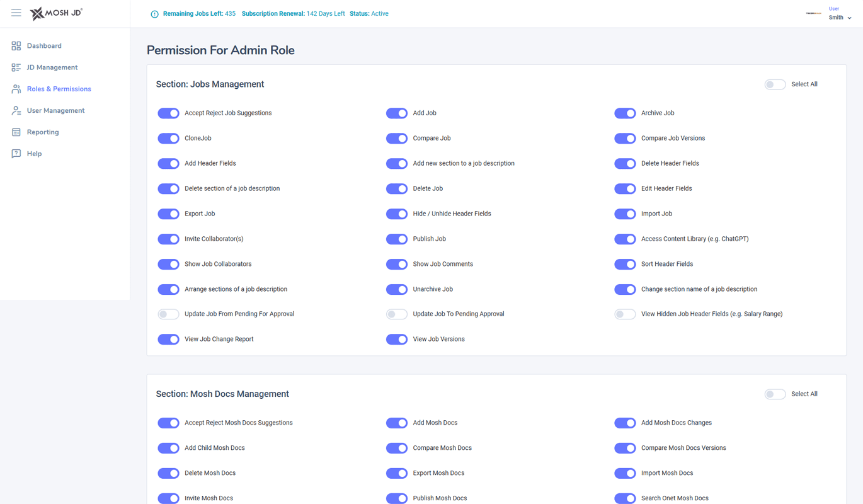Disable the Archive Job permission toggle
863x504 pixels.
625,113
